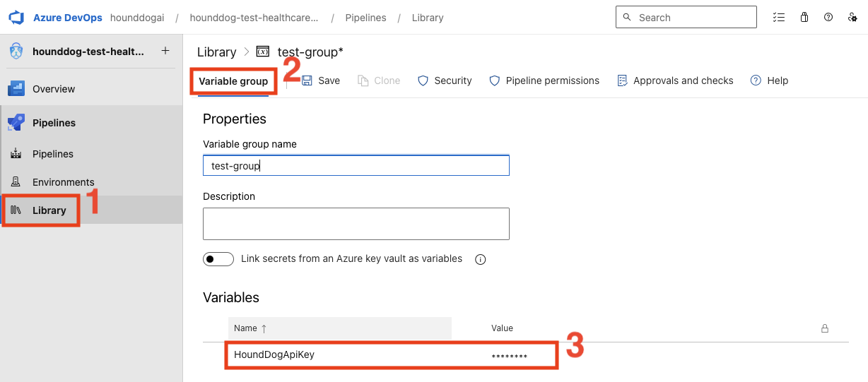Open user settings icon in top bar

pyautogui.click(x=852, y=18)
